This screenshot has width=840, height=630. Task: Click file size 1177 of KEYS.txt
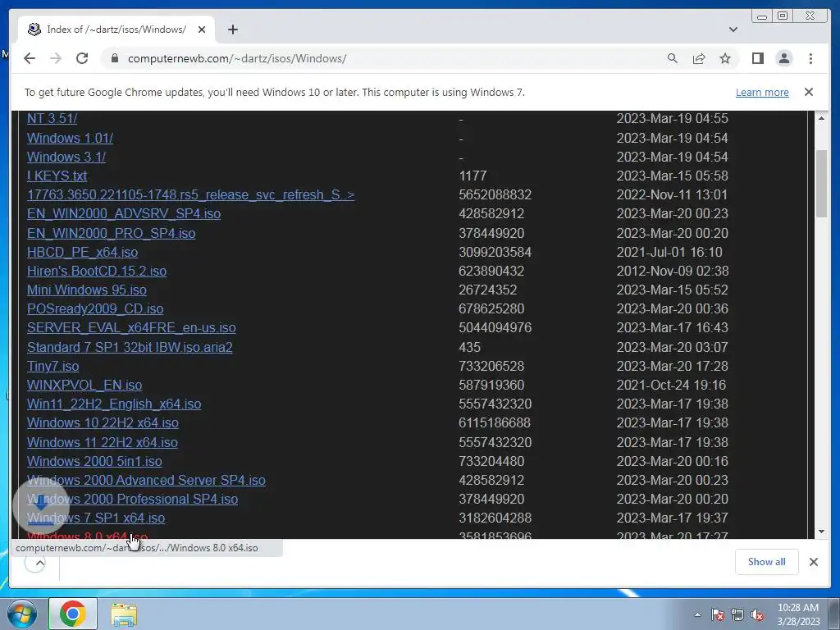[472, 176]
